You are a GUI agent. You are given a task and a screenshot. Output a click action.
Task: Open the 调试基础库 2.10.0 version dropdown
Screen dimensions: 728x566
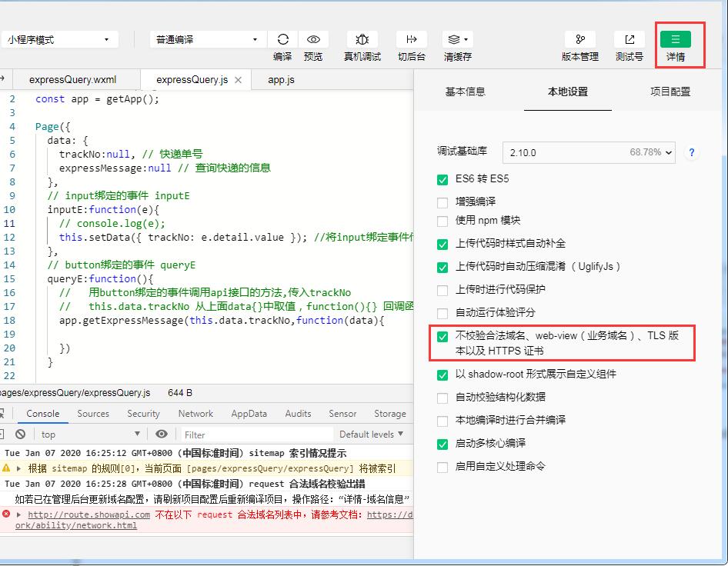[589, 152]
